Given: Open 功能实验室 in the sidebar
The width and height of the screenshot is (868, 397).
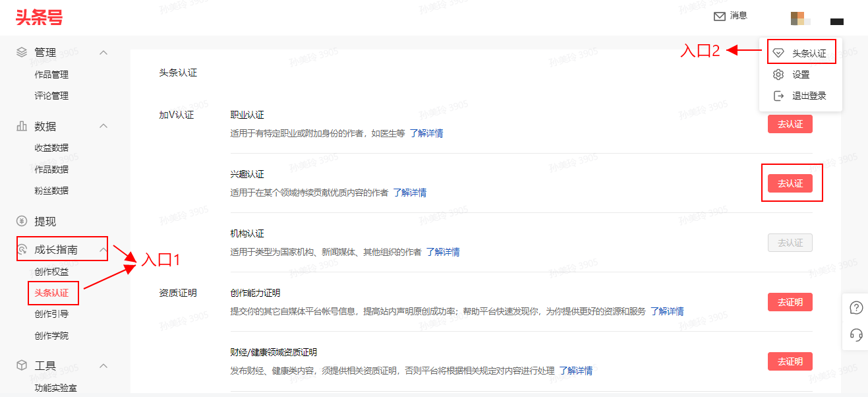Looking at the screenshot, I should point(55,388).
